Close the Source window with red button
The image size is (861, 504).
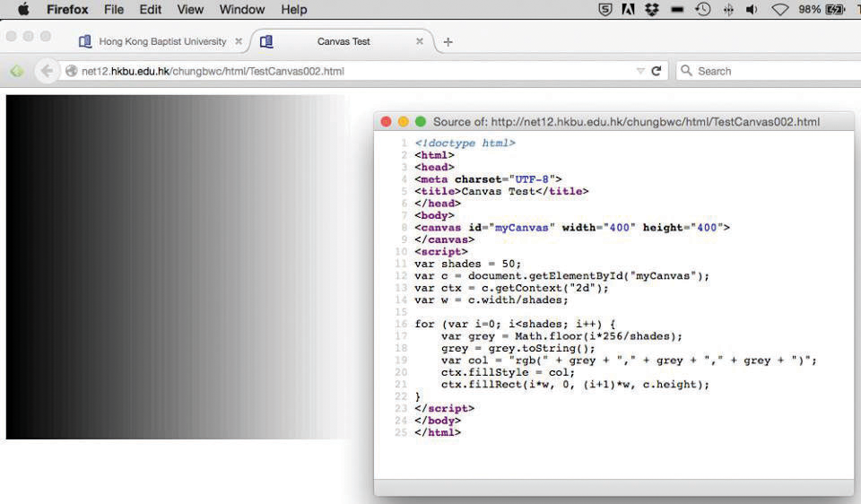point(386,121)
